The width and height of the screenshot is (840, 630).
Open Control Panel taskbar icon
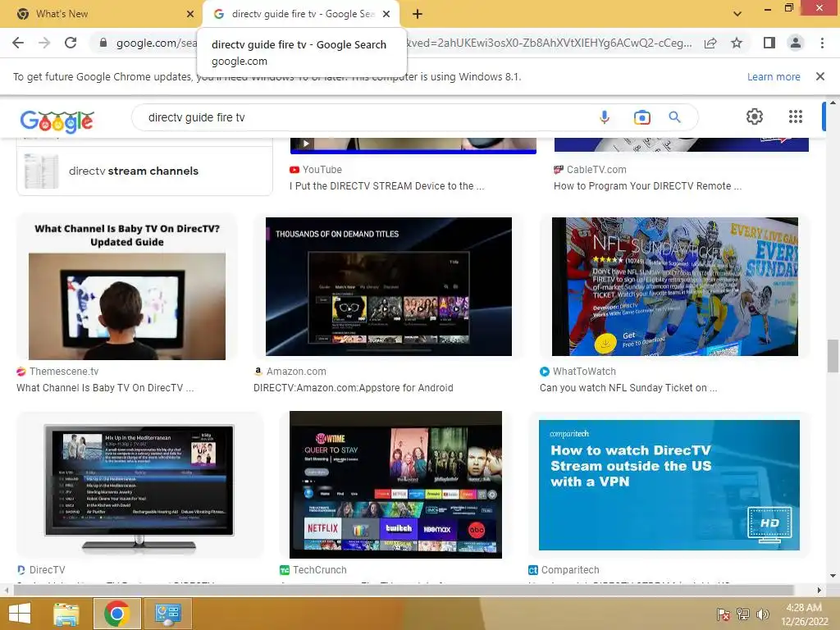coord(167,614)
